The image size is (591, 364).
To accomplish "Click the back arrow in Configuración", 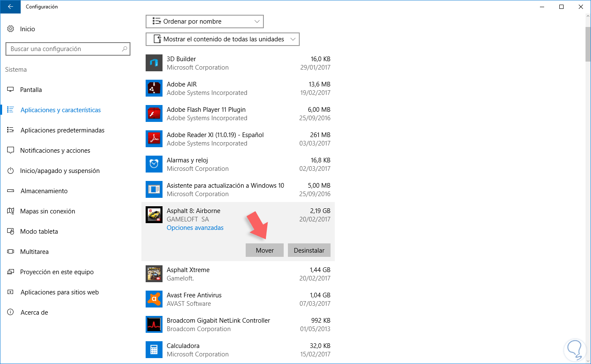I will coord(10,7).
